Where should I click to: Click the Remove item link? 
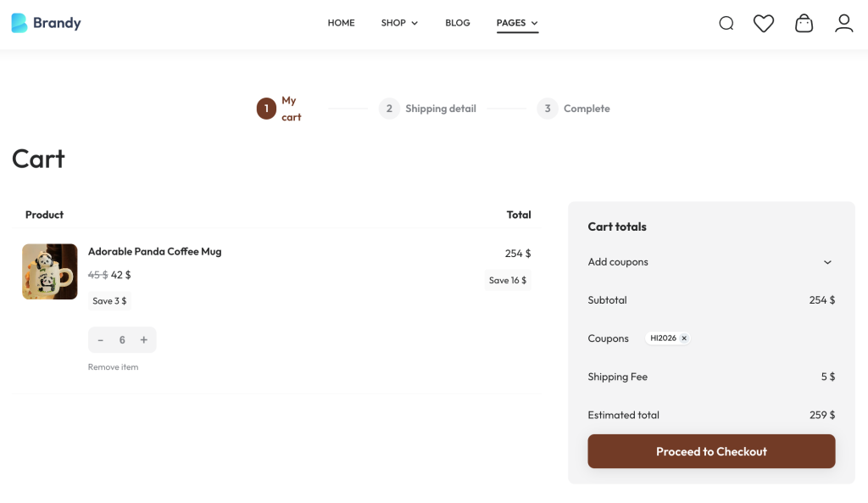tap(113, 367)
